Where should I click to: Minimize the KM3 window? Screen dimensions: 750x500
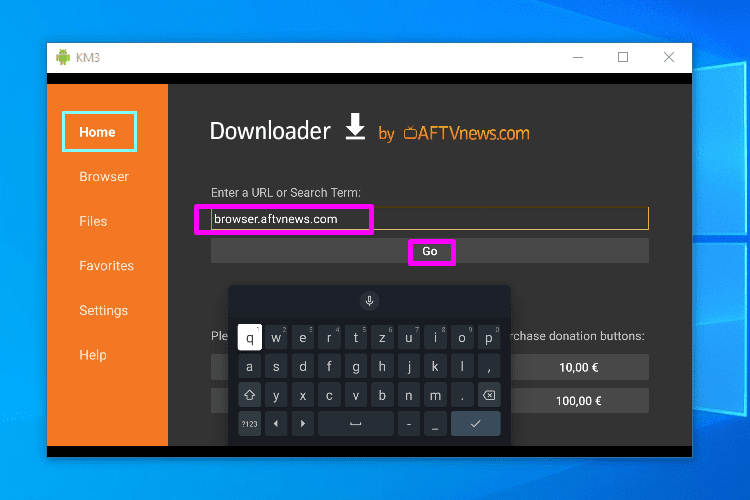(x=578, y=57)
